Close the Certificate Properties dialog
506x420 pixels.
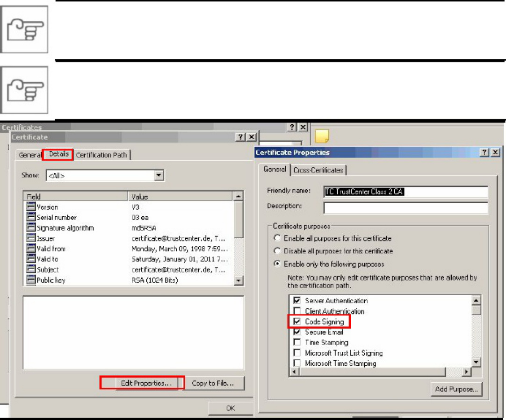tap(495, 152)
